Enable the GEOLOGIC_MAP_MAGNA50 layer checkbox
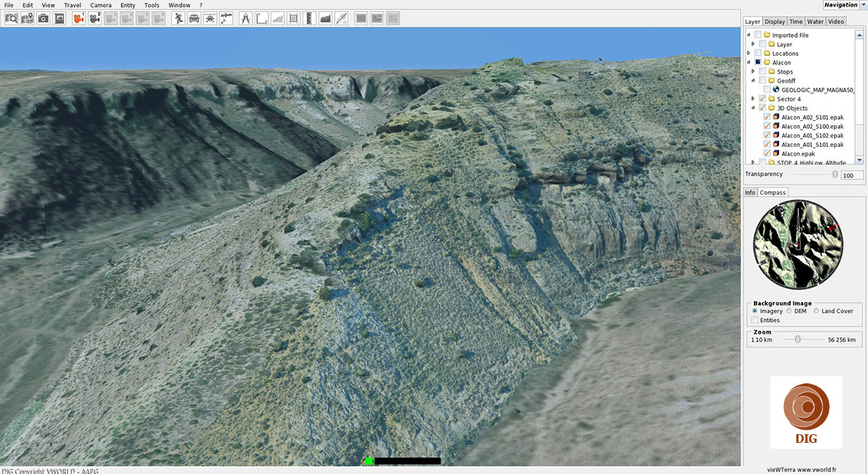Image resolution: width=868 pixels, height=474 pixels. tap(767, 90)
